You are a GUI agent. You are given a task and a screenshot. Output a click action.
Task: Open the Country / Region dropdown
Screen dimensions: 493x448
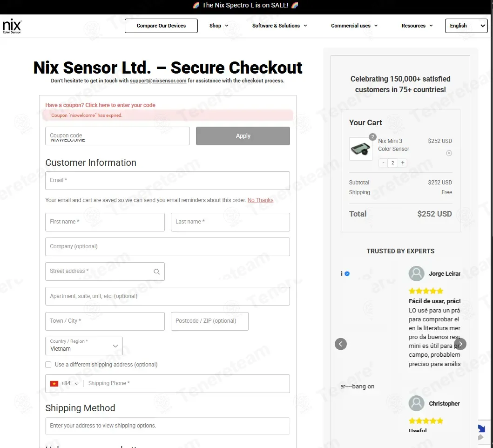click(84, 346)
